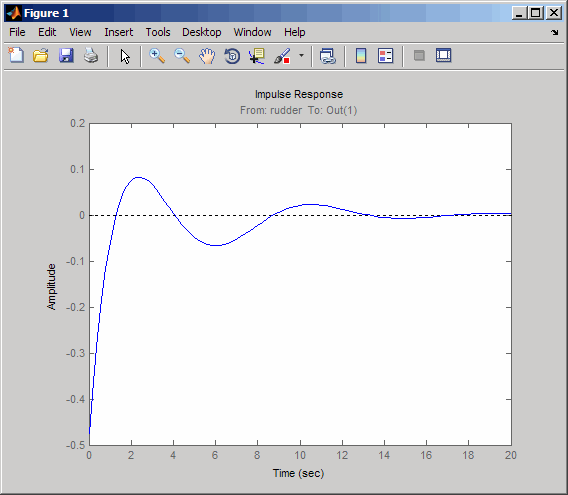This screenshot has height=495, width=568.
Task: Open the Window menu
Action: [252, 32]
